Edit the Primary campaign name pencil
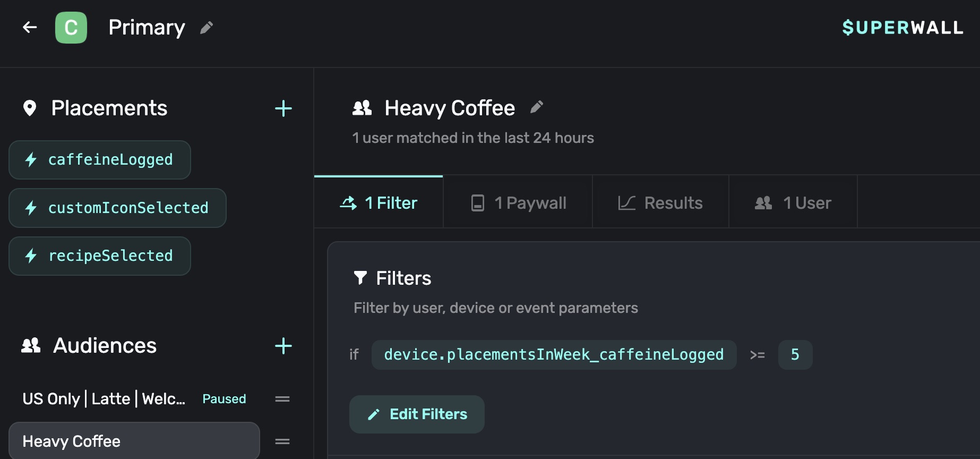This screenshot has height=459, width=980. (207, 28)
